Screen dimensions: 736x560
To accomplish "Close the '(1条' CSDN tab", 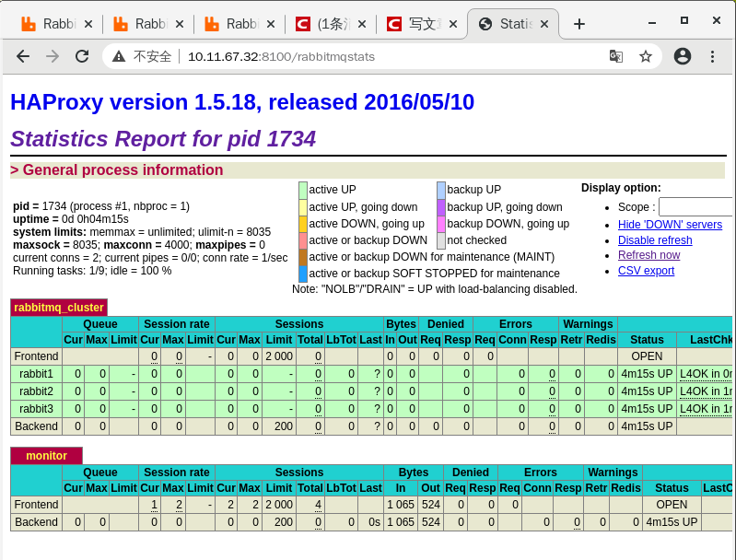I will point(361,24).
